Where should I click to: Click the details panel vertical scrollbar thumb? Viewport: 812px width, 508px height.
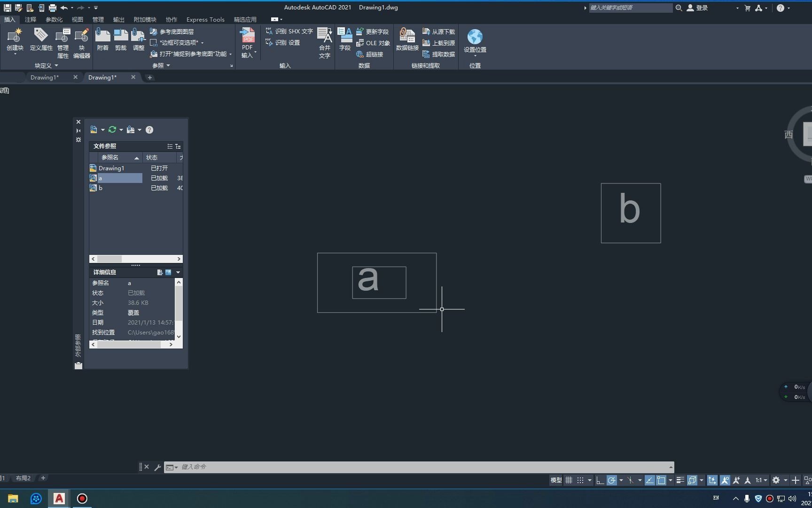179,304
